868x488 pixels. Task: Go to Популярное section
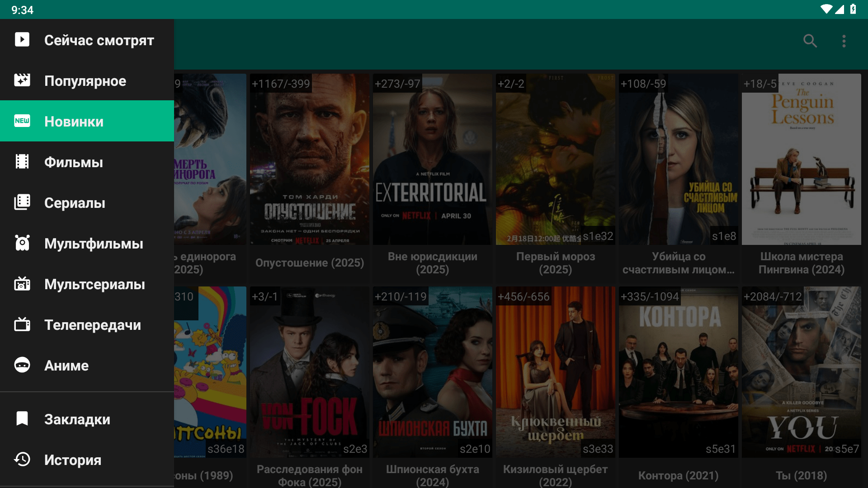coord(87,80)
